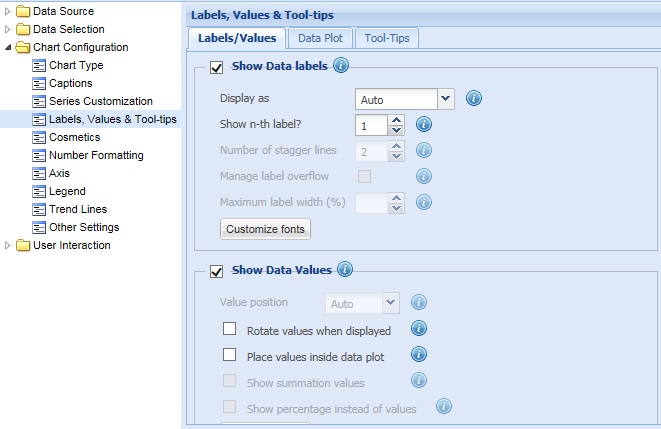This screenshot has height=429, width=661.
Task: Click info icon for Number of stagger lines
Action: [423, 150]
